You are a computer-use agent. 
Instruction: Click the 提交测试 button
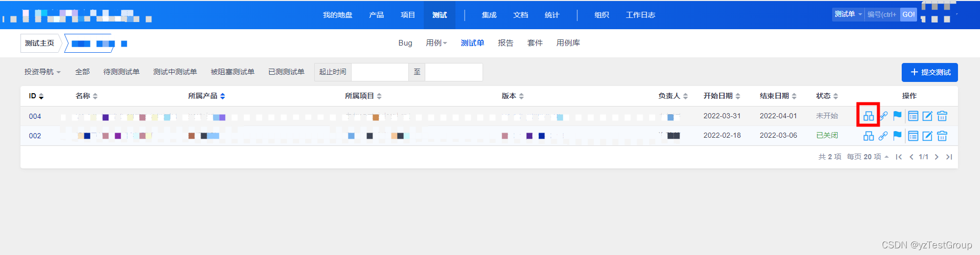click(x=930, y=72)
